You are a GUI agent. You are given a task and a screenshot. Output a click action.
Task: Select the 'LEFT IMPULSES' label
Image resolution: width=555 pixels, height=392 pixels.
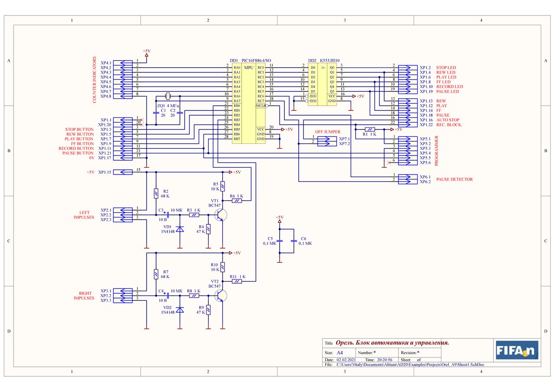click(84, 215)
